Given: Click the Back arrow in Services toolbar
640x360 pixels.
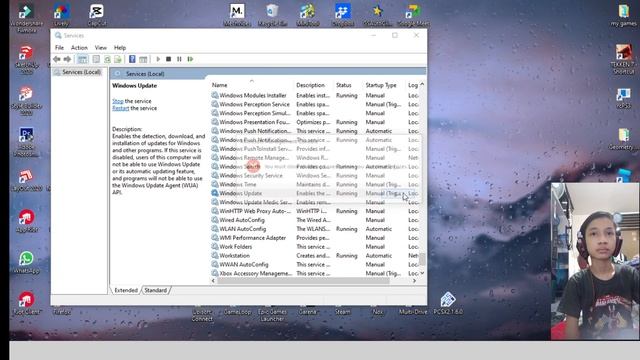Looking at the screenshot, I should (57, 59).
